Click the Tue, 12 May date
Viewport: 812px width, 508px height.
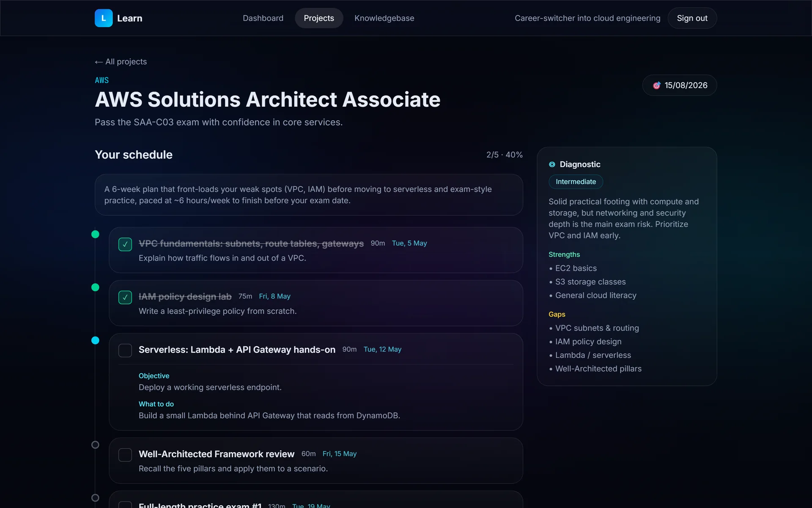pos(382,350)
